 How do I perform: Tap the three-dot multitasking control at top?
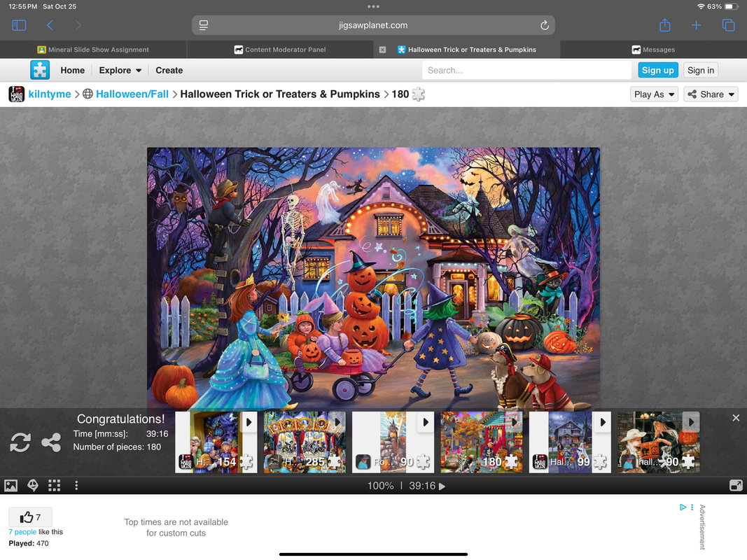374,6
